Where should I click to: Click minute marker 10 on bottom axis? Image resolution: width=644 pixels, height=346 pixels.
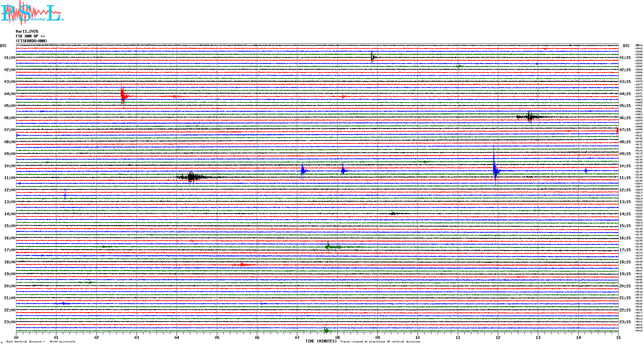pyautogui.click(x=417, y=337)
